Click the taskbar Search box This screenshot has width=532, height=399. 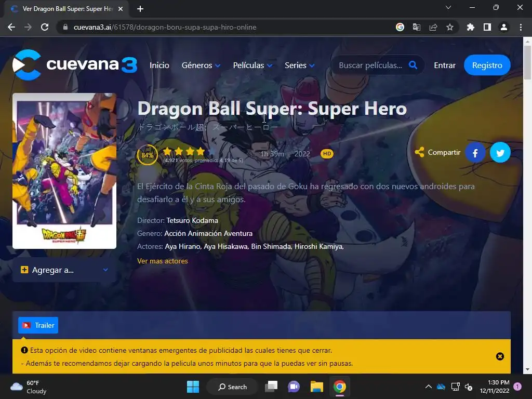point(232,387)
